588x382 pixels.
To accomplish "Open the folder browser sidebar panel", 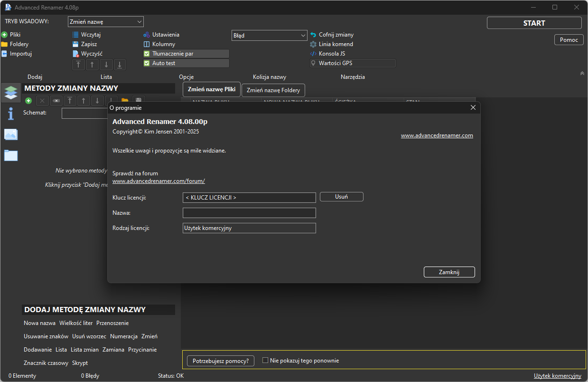I will (11, 155).
